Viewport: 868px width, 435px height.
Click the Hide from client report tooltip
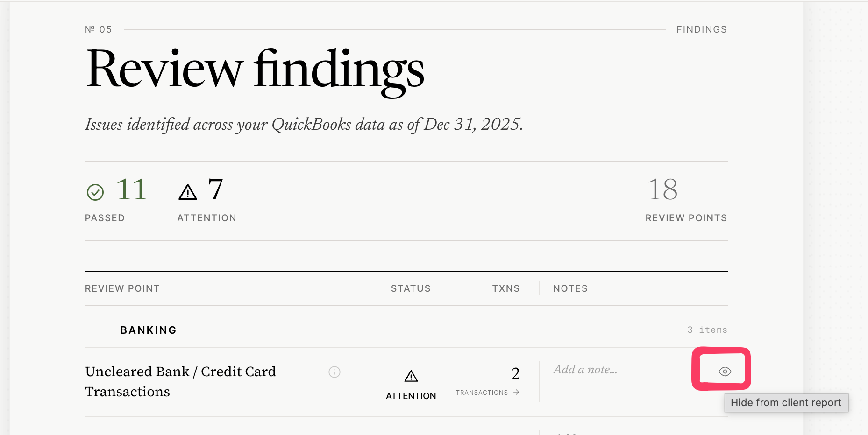[x=786, y=402]
